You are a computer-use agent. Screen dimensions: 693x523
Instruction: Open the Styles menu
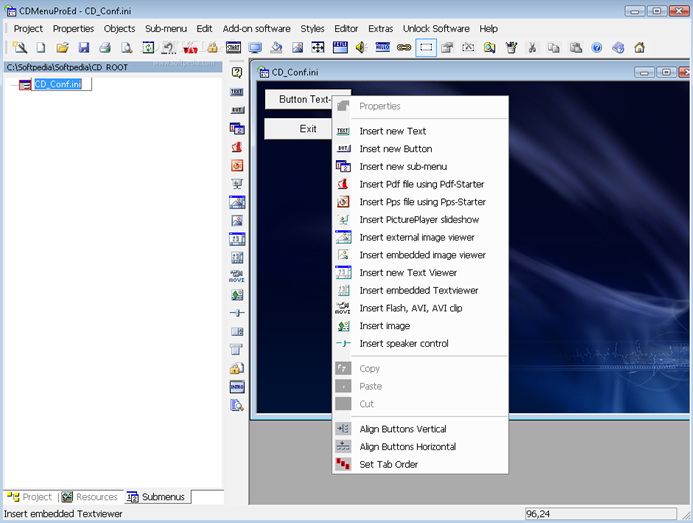point(312,29)
